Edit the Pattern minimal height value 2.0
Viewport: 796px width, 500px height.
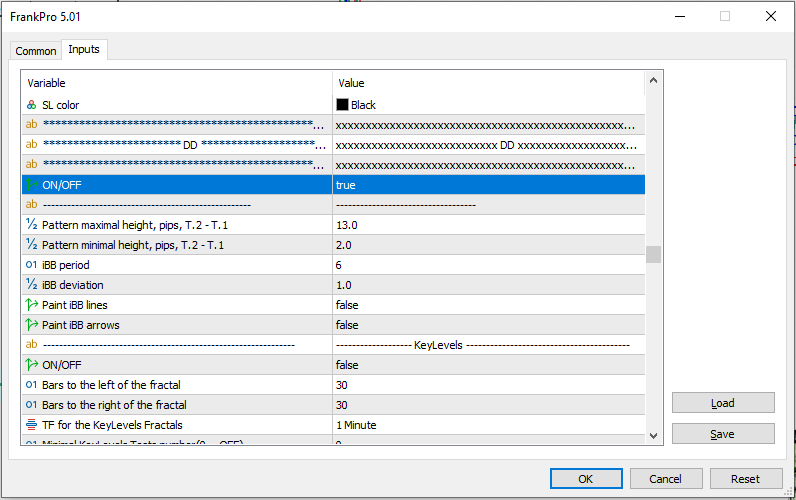click(x=488, y=245)
